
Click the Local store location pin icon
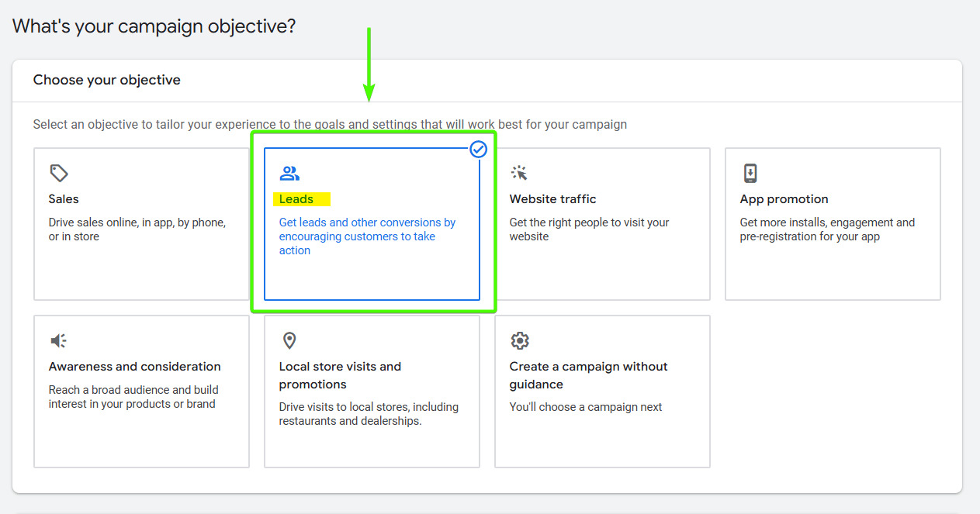[289, 340]
